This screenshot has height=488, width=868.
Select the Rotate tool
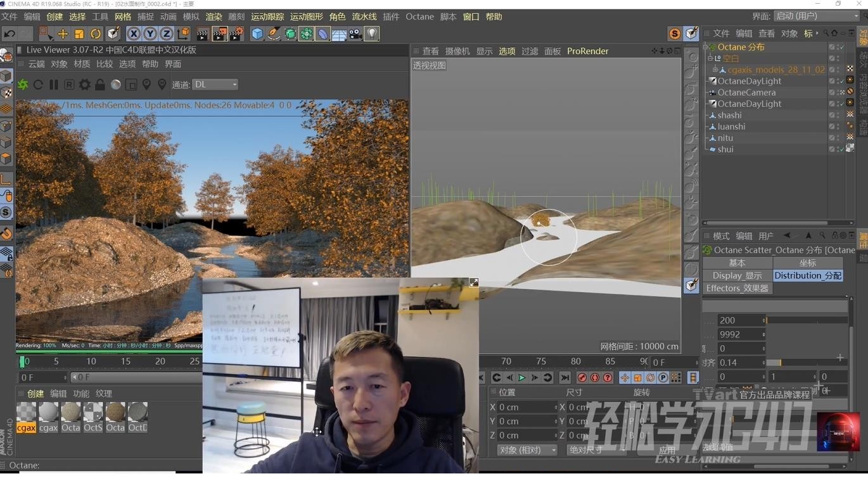[96, 34]
